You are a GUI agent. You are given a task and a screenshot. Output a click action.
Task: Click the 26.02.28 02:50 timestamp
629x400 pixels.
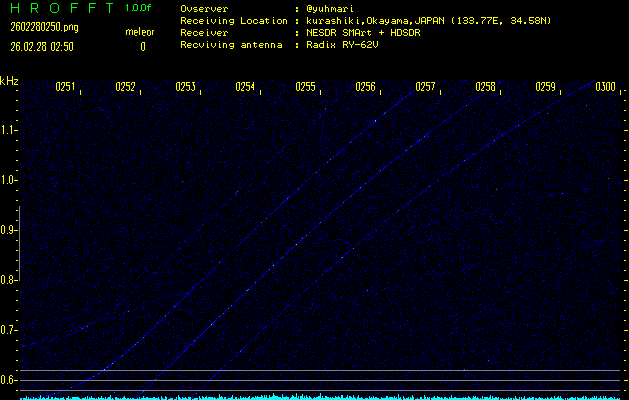click(40, 46)
